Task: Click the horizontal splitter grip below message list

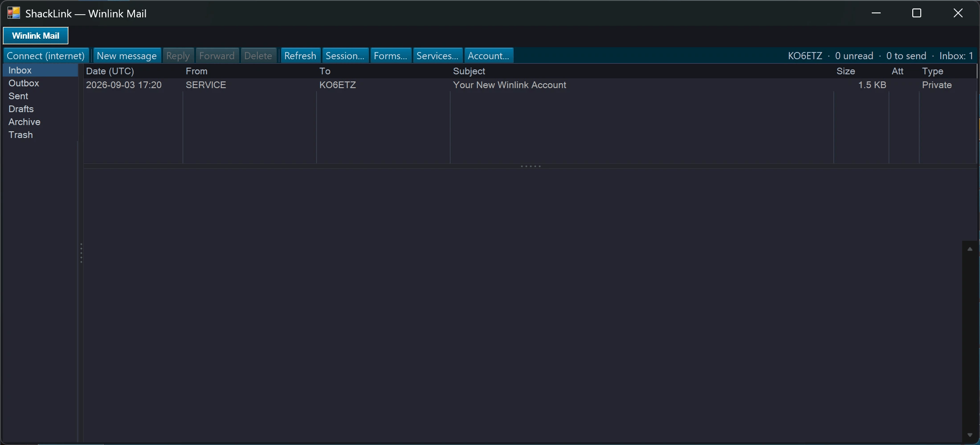Action: 531,166
